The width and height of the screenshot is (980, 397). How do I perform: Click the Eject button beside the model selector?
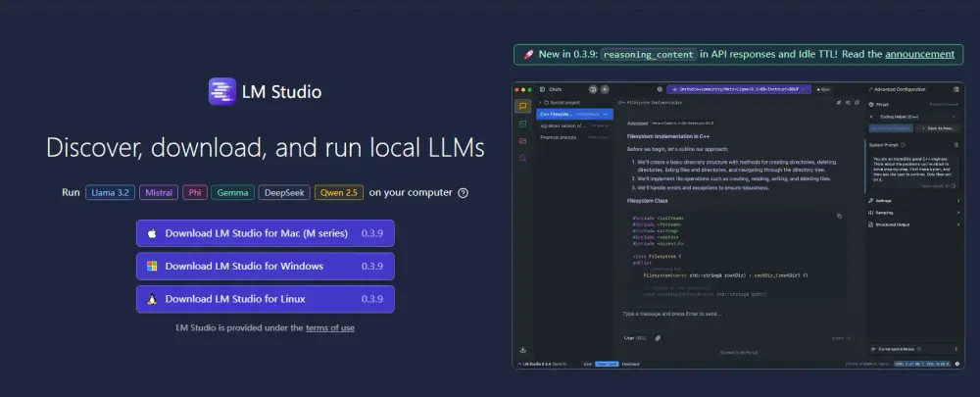click(824, 89)
